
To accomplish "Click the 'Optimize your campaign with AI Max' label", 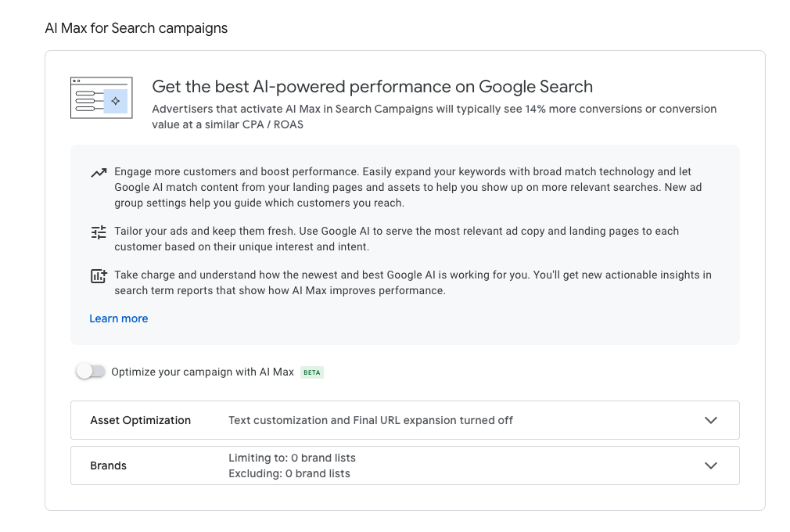I will (x=203, y=372).
